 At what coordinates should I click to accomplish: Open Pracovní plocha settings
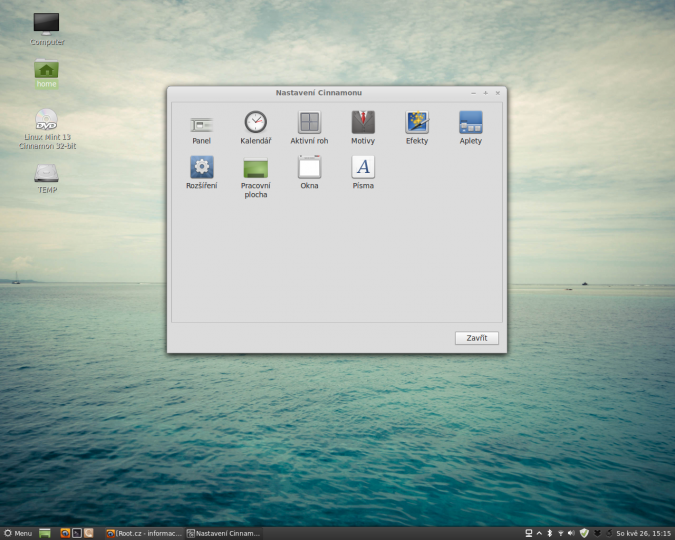click(256, 177)
